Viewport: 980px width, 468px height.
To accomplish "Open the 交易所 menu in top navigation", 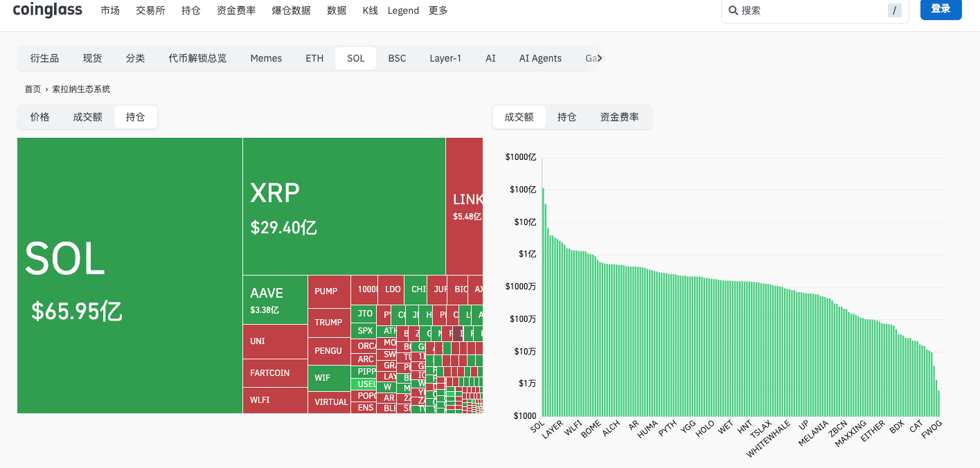I will 150,10.
